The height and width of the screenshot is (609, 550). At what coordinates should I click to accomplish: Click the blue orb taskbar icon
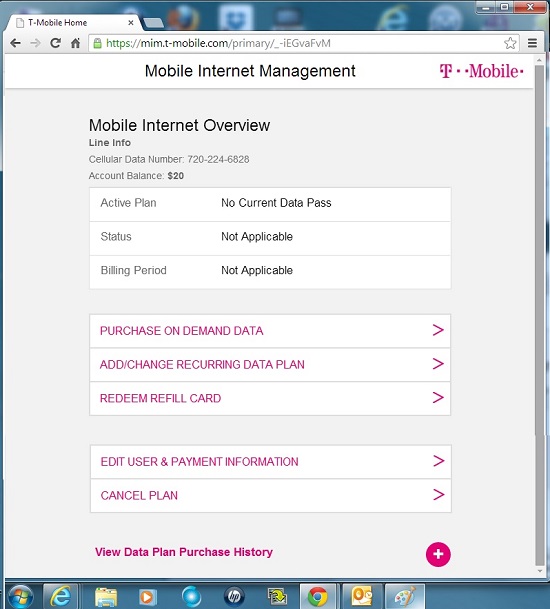pyautogui.click(x=191, y=597)
